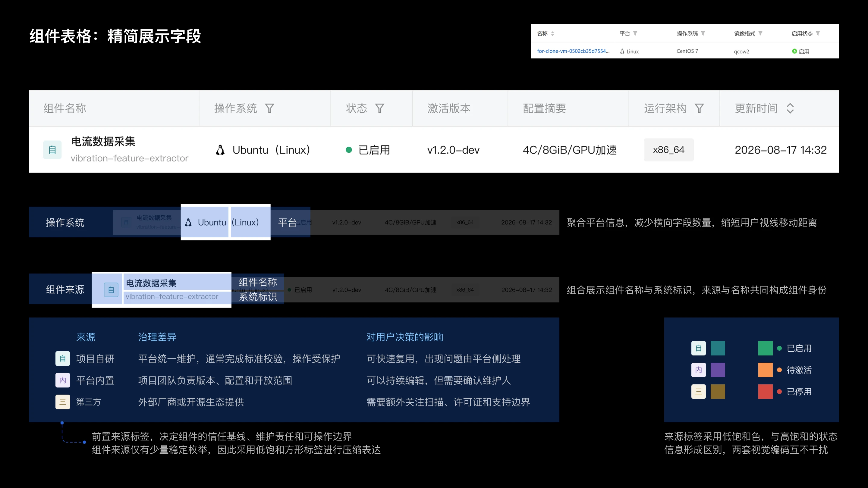The height and width of the screenshot is (488, 868).
Task: Click the 待激活 legend entry
Action: (x=794, y=370)
